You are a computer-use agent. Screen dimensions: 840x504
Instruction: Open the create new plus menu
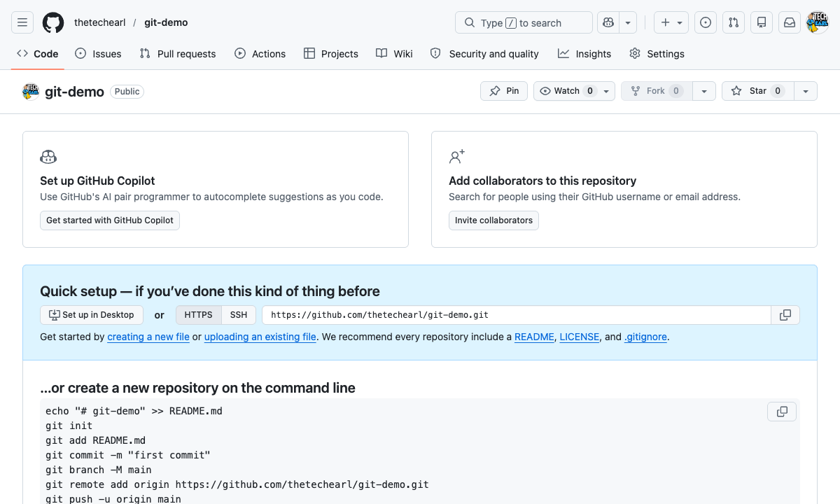671,22
